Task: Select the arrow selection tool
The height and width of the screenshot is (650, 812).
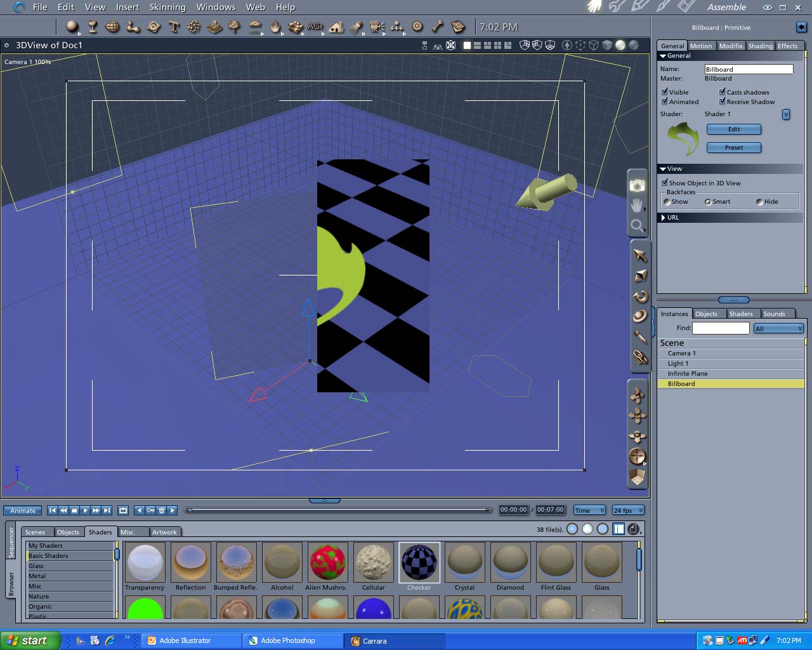Action: pos(639,255)
